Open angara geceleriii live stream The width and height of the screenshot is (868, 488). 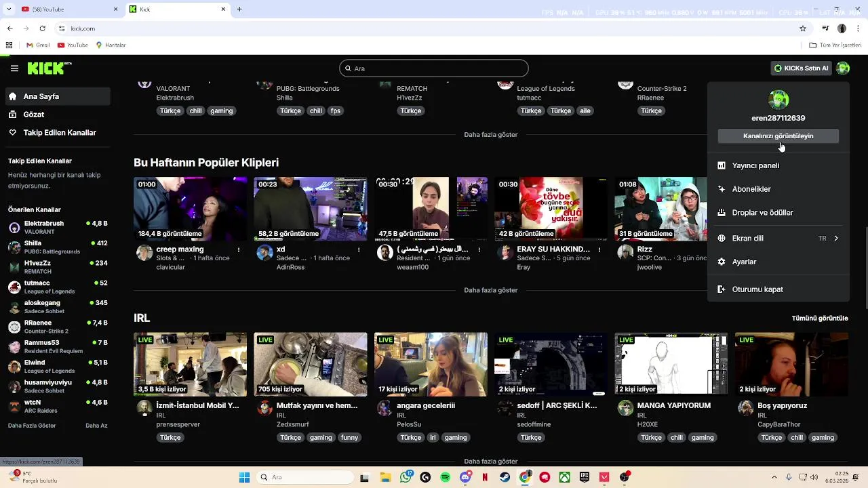431,364
